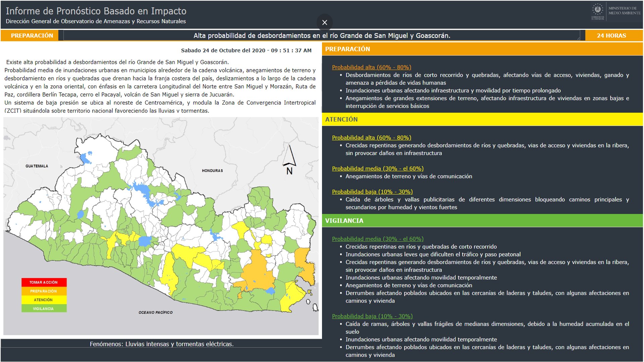Click Probabilidad baja link under VIGILANCIA
The image size is (644, 362).
(372, 316)
